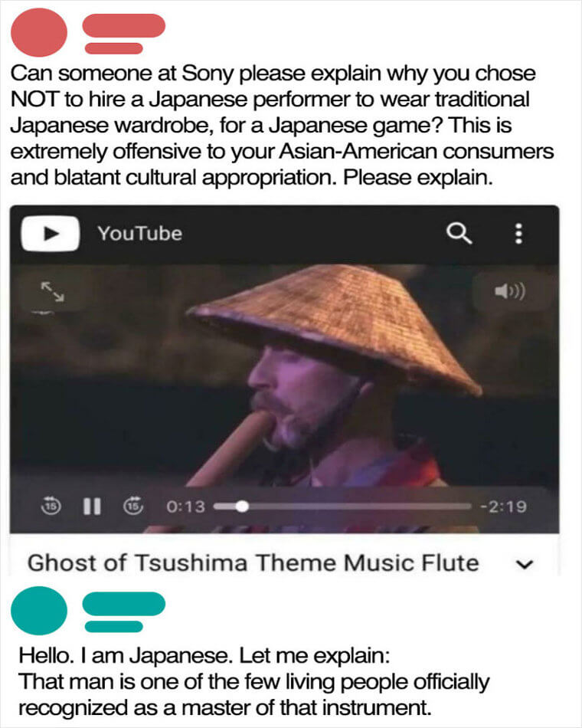Image resolution: width=582 pixels, height=728 pixels.
Task: Mute the video using the speaker icon
Action: pos(511,291)
